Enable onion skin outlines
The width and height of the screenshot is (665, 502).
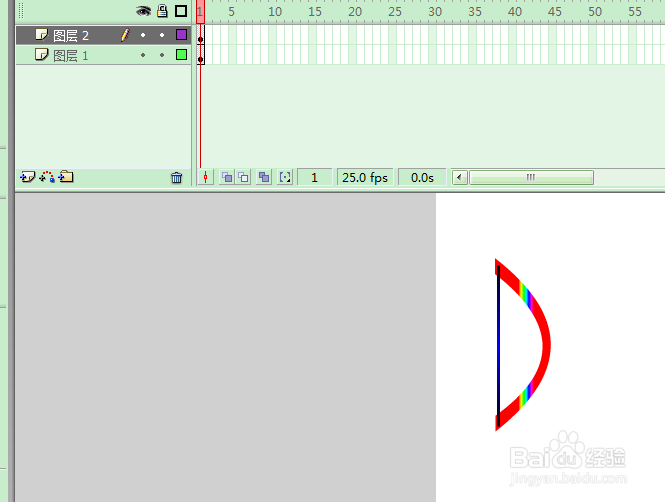(243, 177)
